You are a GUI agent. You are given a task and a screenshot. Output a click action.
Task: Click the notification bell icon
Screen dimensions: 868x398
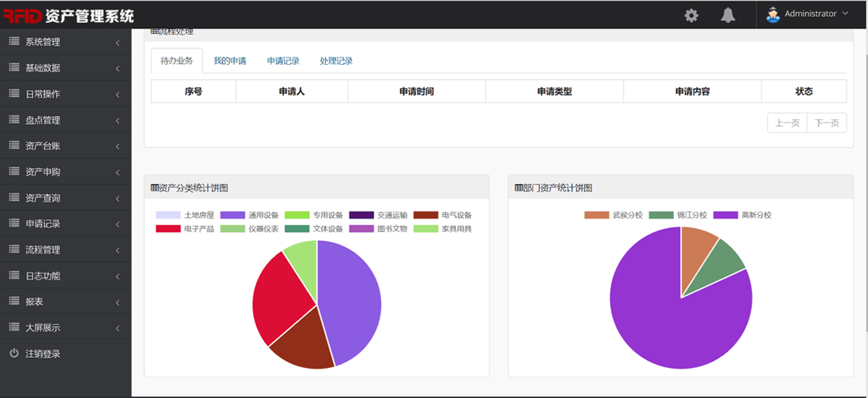coord(728,15)
